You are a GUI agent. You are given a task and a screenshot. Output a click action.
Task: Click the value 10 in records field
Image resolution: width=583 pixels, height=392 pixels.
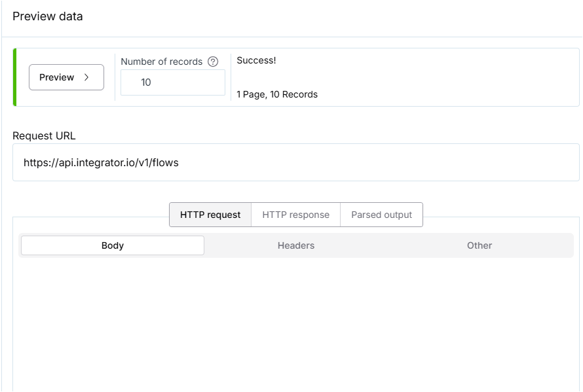pos(146,82)
